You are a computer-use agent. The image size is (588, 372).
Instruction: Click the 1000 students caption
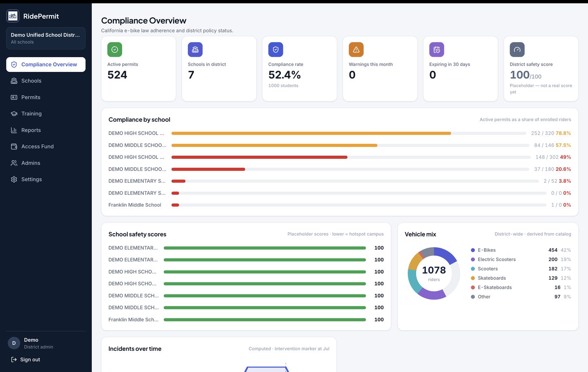(x=283, y=86)
